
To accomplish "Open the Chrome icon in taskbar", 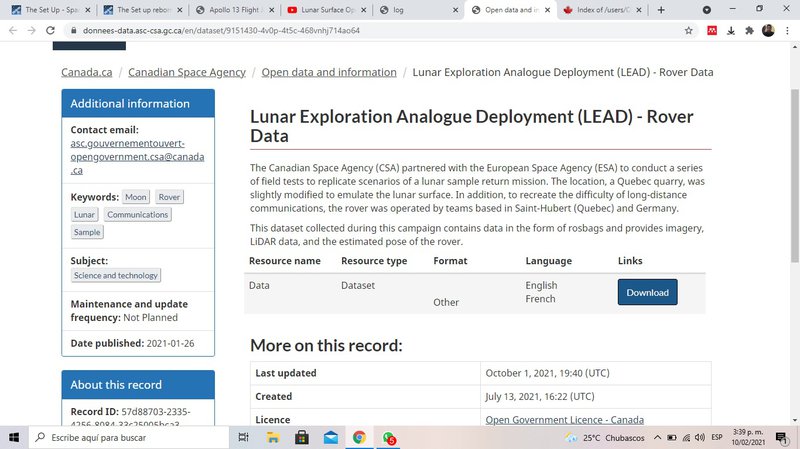I will click(x=359, y=438).
